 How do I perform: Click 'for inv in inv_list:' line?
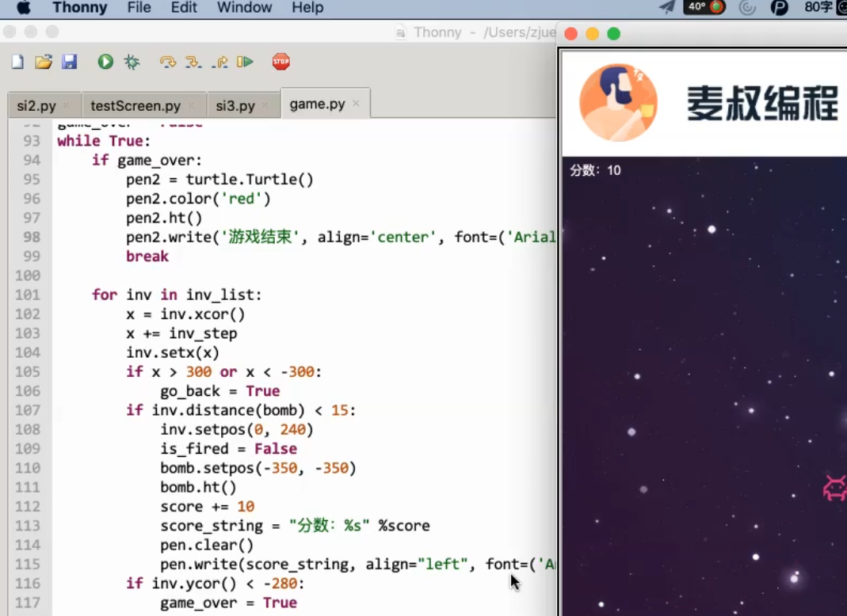click(177, 295)
